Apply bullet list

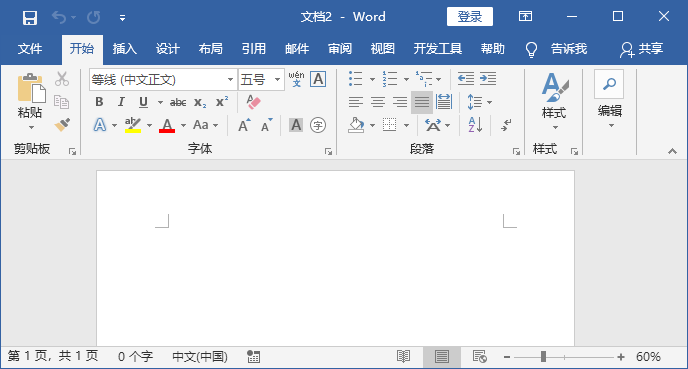(356, 79)
